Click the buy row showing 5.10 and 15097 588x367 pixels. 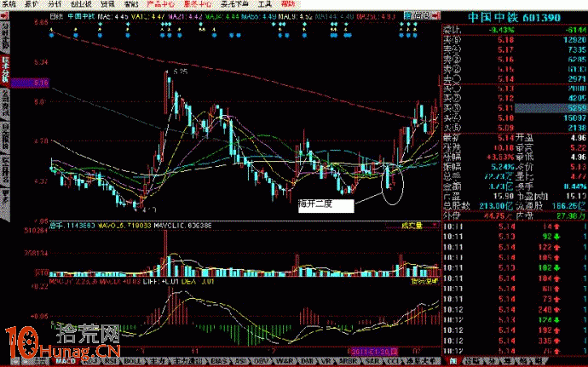point(515,118)
